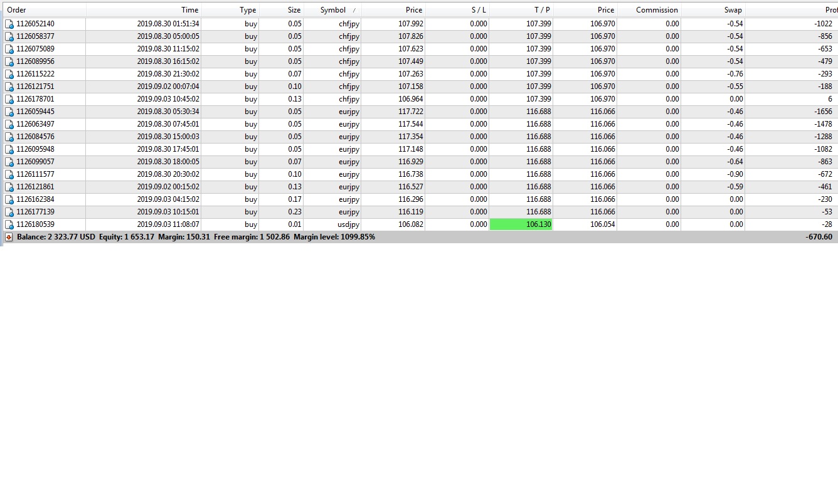This screenshot has width=838, height=504.
Task: Click the order icon beside 1126052140
Action: [x=9, y=24]
